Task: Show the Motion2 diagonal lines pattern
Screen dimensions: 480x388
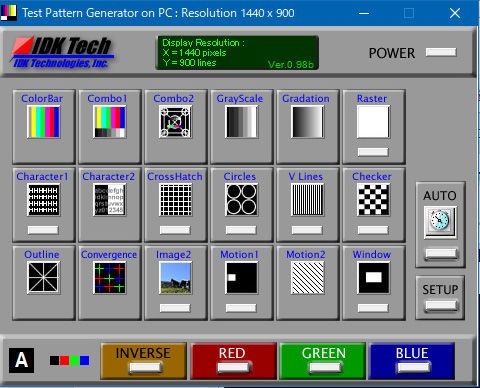Action: click(x=307, y=278)
